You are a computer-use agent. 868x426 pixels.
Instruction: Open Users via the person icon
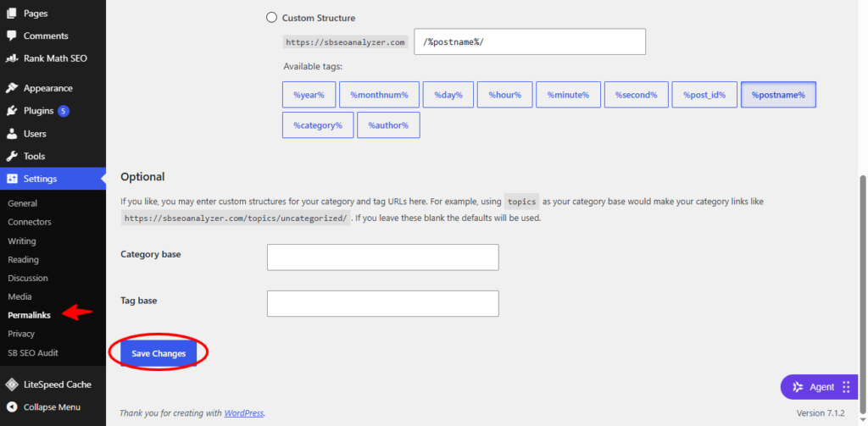[x=12, y=134]
